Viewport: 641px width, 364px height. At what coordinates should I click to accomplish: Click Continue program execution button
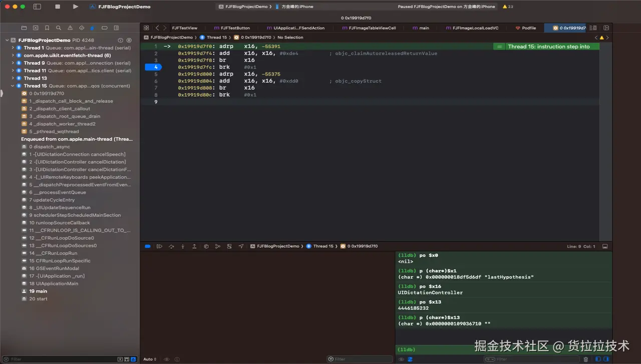pyautogui.click(x=160, y=246)
